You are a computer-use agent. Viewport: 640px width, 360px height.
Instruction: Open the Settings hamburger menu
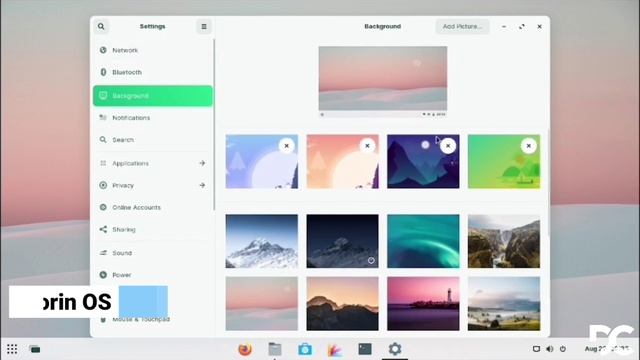tap(204, 27)
